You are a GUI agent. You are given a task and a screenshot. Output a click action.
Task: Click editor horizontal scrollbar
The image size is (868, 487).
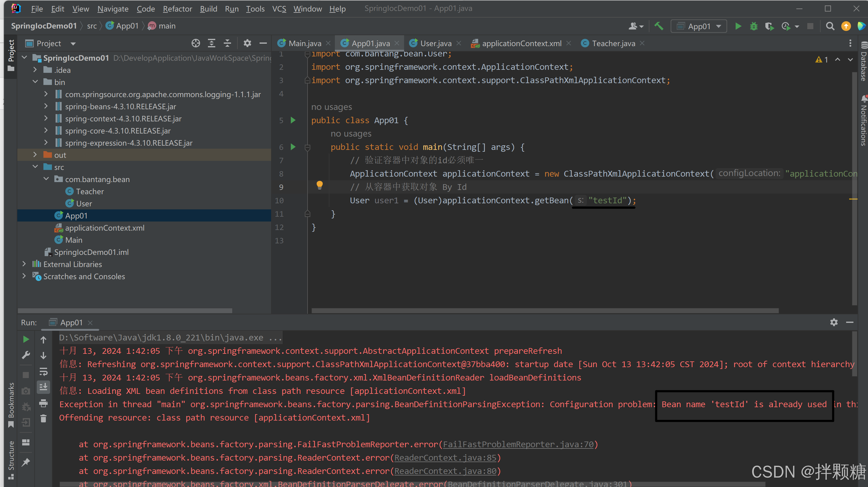(545, 310)
